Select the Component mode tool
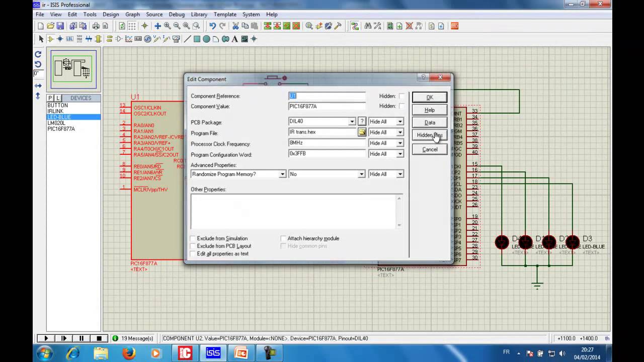Image resolution: width=644 pixels, height=362 pixels. pyautogui.click(x=50, y=39)
